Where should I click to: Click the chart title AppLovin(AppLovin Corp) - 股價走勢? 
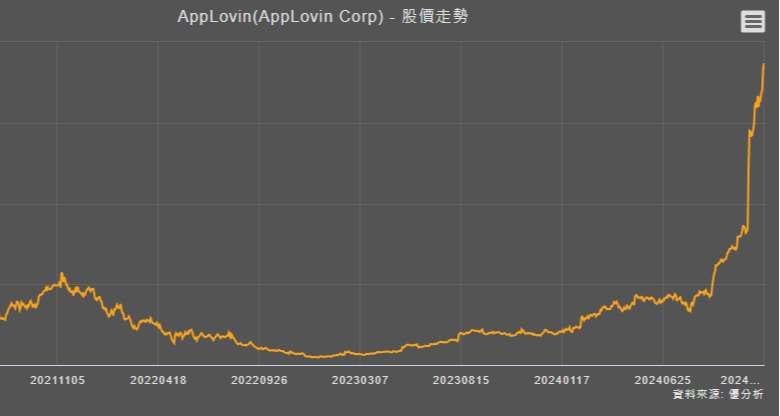323,16
